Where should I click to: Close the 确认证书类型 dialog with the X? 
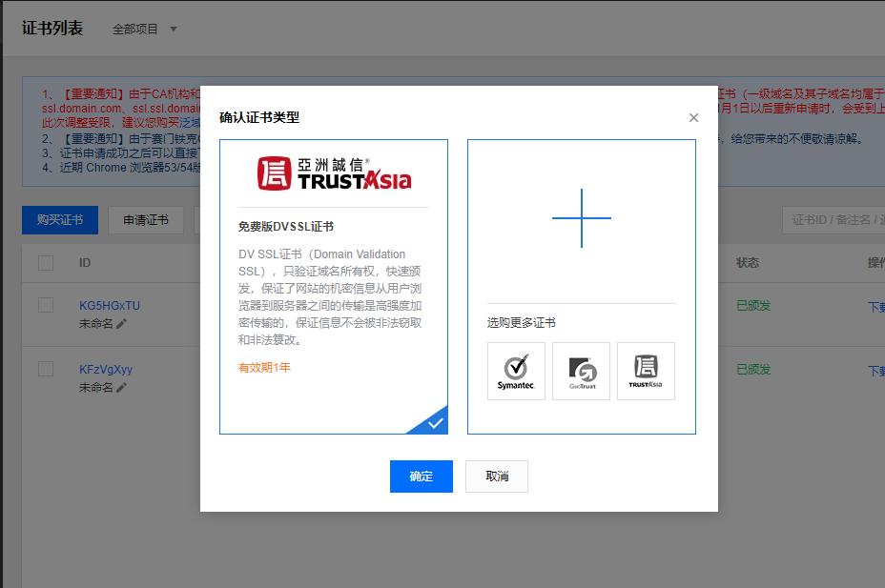pos(693,117)
